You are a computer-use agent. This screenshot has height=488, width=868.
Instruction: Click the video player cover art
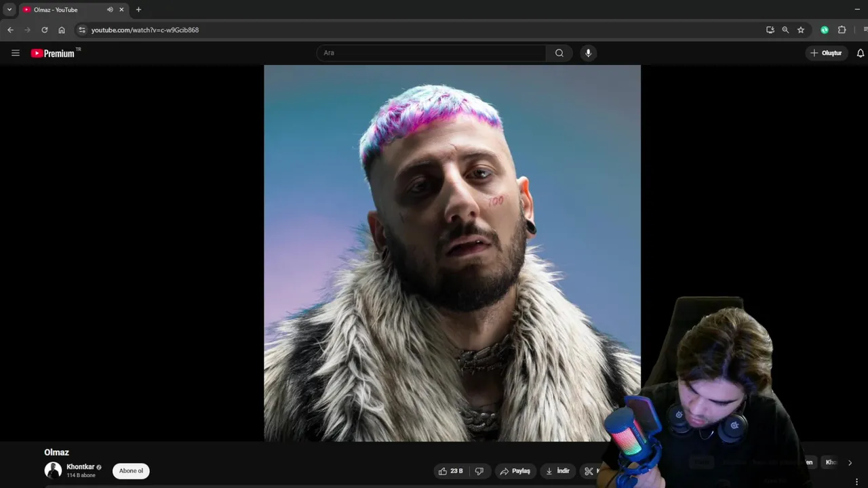452,253
